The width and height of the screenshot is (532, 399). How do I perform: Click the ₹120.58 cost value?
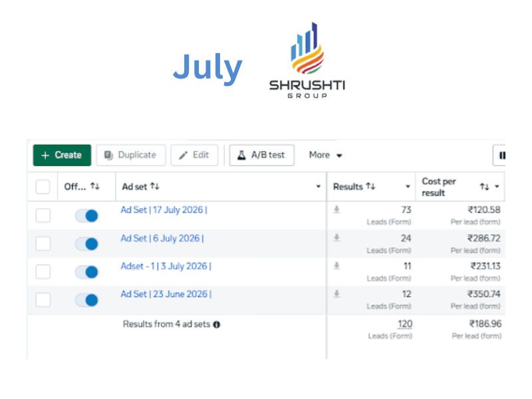[x=484, y=210]
